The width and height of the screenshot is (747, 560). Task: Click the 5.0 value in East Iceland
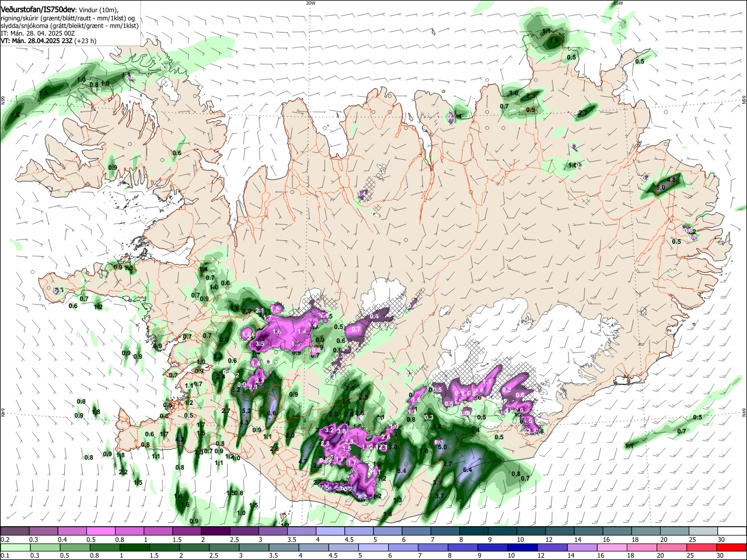(x=661, y=188)
